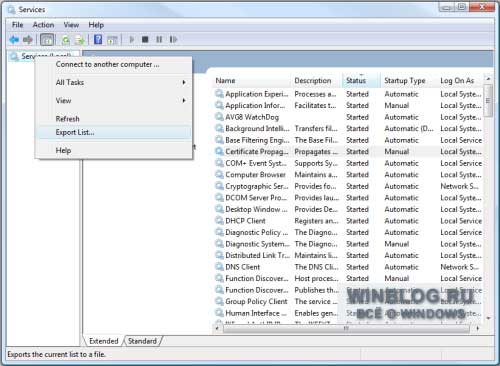Select Background Intelligent Transfer service row
Image resolution: width=500 pixels, height=366 pixels.
click(348, 128)
